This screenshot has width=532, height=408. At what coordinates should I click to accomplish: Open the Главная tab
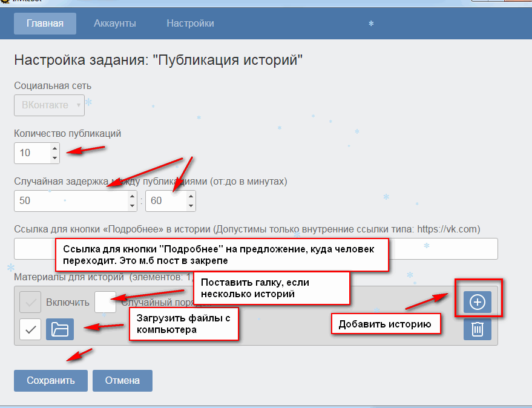click(45, 24)
